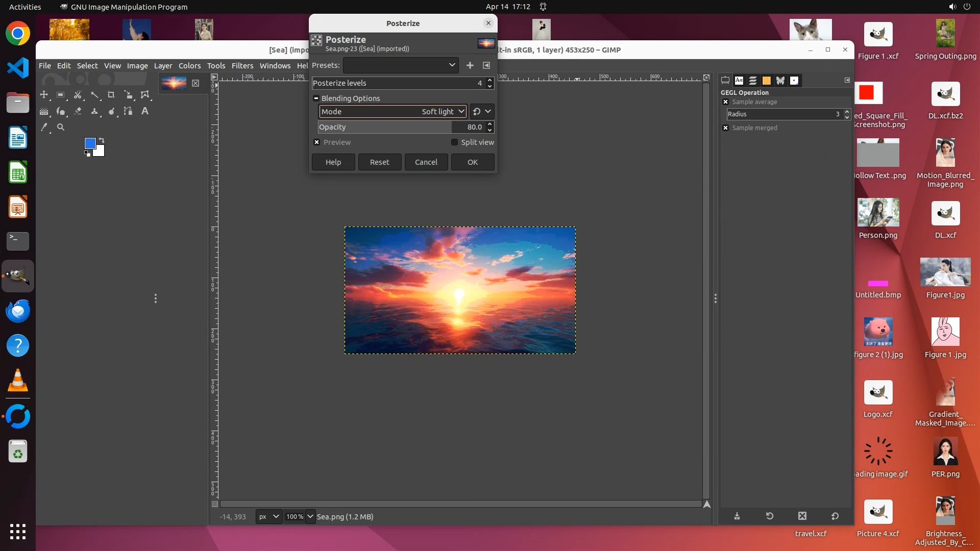Swap foreground and background colors
Screen dimensions: 980x551
point(102,140)
